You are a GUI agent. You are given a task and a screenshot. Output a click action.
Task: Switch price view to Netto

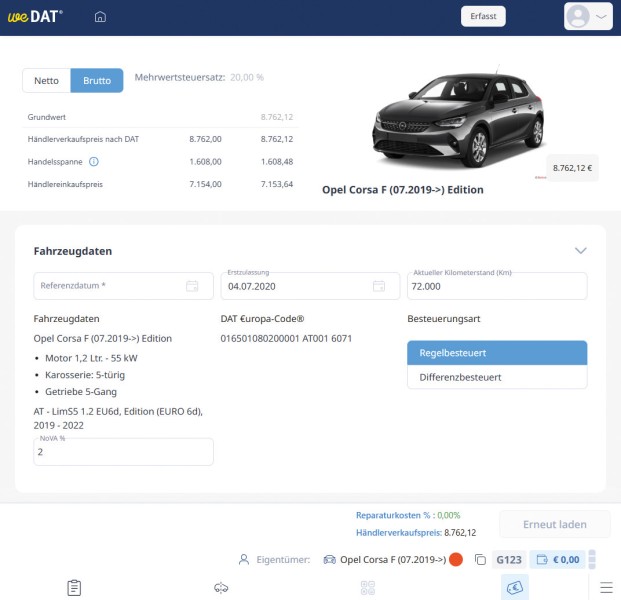pyautogui.click(x=46, y=80)
